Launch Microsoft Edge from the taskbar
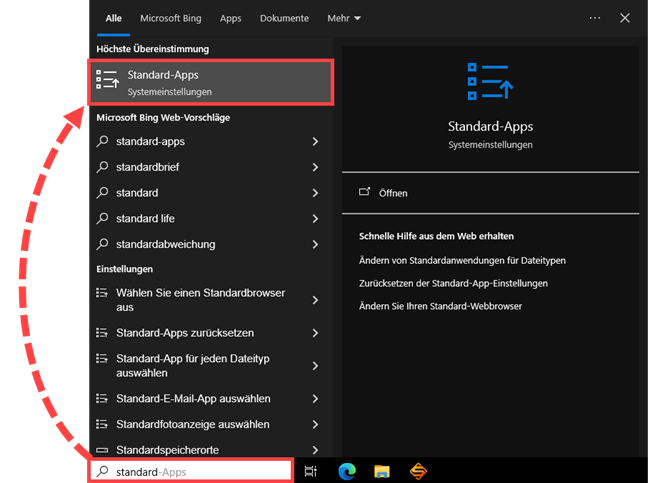 (347, 471)
